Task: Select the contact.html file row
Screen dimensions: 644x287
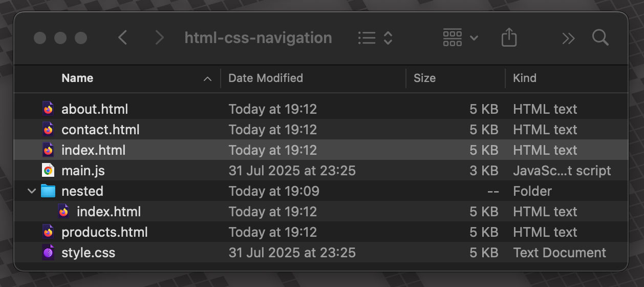Action: click(100, 130)
